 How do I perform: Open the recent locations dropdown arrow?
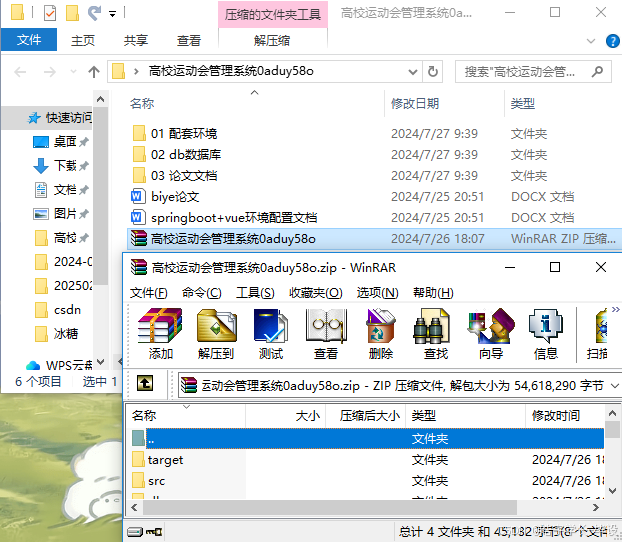[73, 72]
